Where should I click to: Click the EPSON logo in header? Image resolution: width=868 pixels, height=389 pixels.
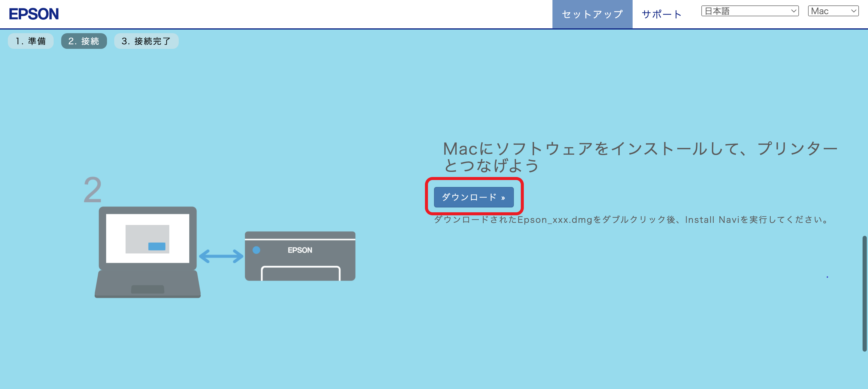[34, 14]
